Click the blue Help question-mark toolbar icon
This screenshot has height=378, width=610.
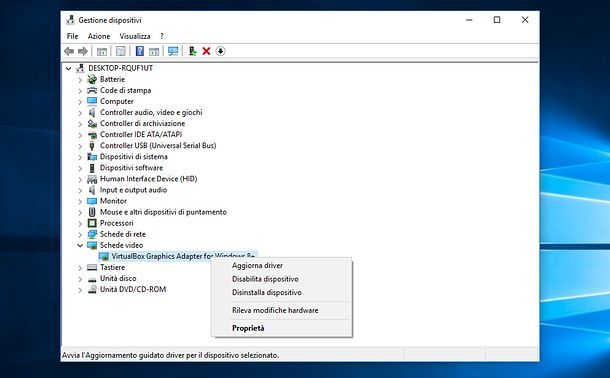click(x=140, y=51)
